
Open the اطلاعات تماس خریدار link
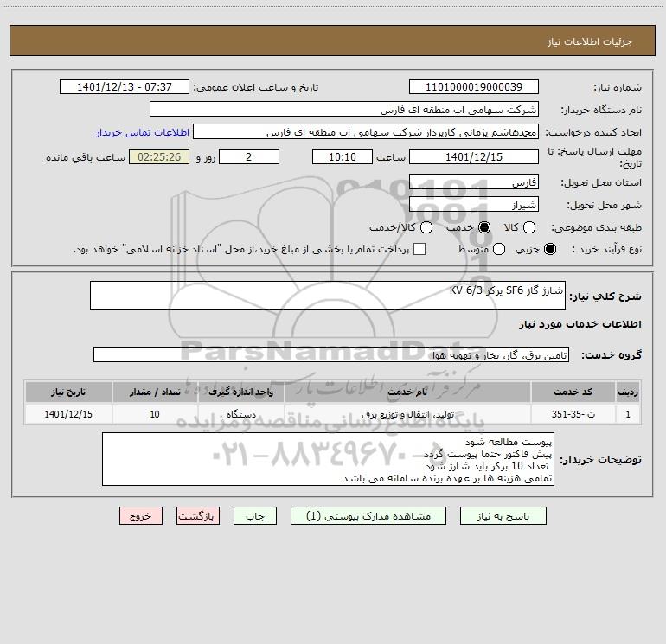143,132
